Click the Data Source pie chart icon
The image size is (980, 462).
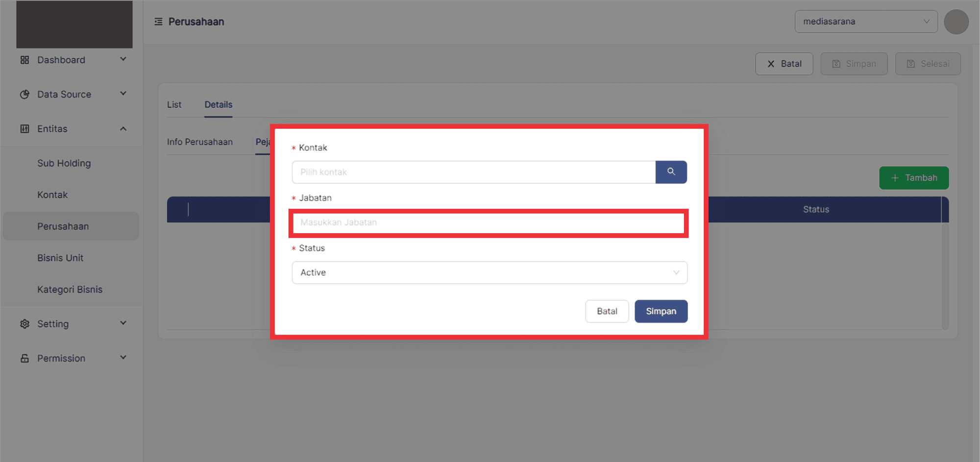click(24, 94)
